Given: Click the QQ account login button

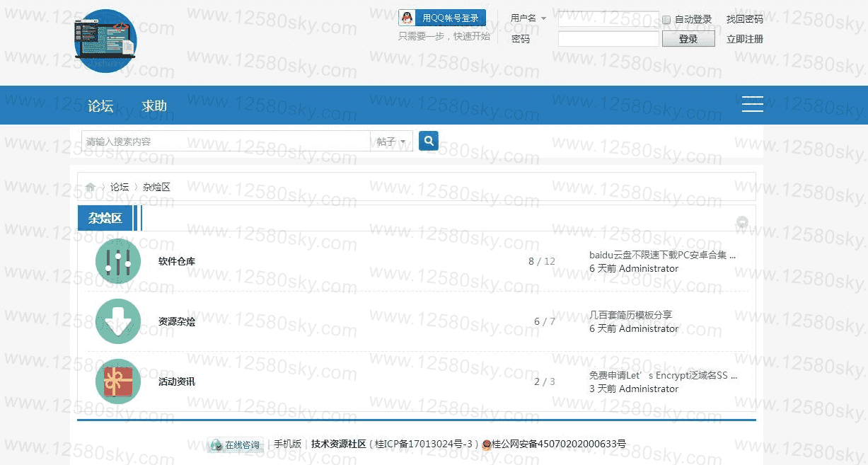Looking at the screenshot, I should 442,18.
